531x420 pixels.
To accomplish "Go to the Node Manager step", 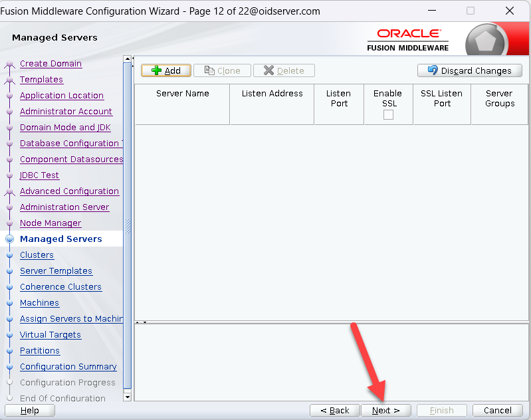I will 51,223.
